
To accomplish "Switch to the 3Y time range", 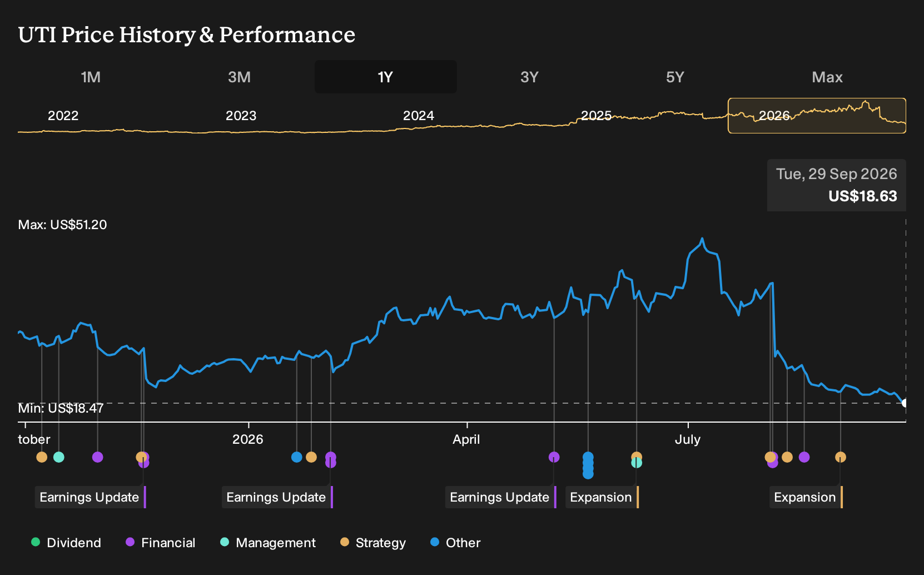I will [529, 77].
